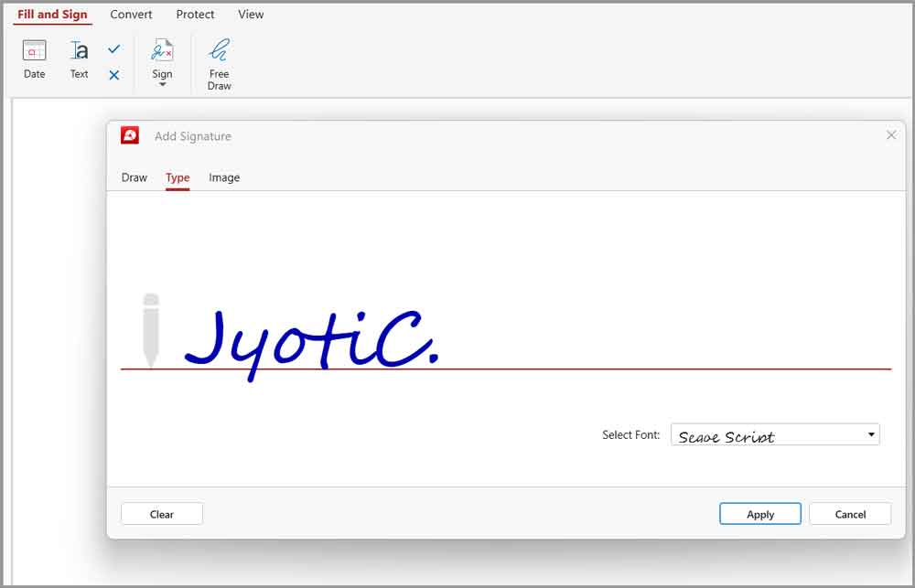Click the gray pen icon beside signature

click(x=151, y=329)
